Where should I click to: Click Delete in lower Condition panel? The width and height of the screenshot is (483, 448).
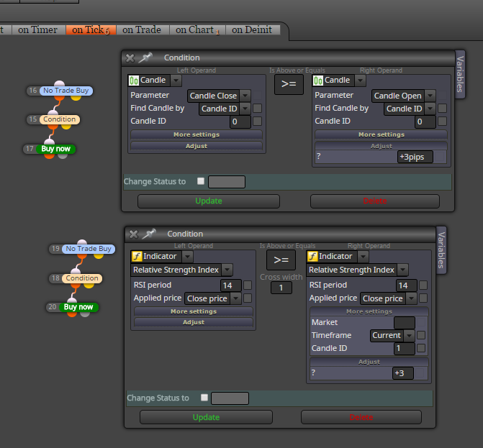pyautogui.click(x=361, y=418)
